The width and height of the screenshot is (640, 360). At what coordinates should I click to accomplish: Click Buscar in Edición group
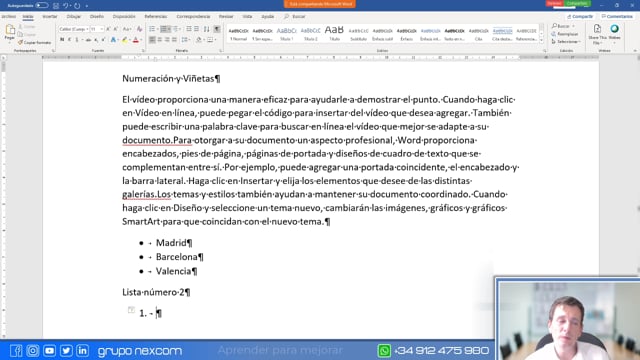click(x=563, y=26)
